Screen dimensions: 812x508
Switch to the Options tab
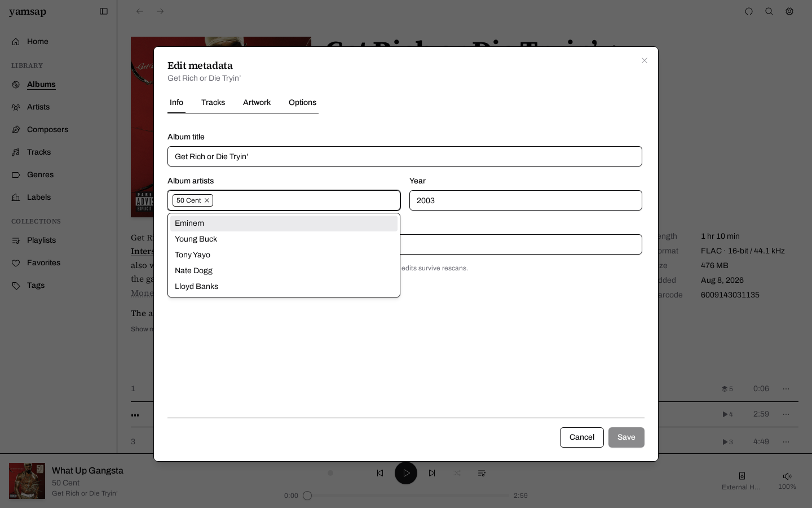tap(302, 103)
